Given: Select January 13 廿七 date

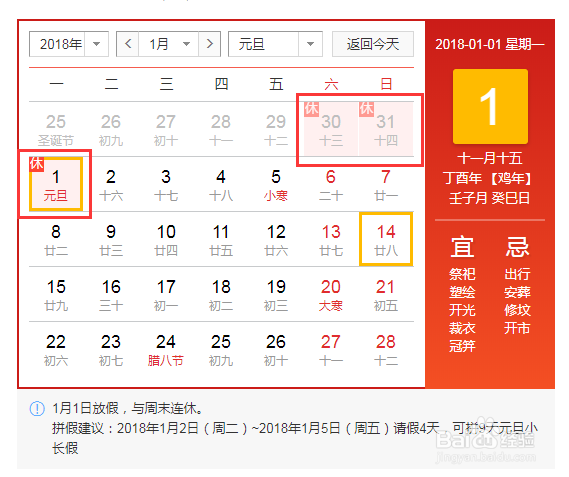Looking at the screenshot, I should pyautogui.click(x=331, y=239).
